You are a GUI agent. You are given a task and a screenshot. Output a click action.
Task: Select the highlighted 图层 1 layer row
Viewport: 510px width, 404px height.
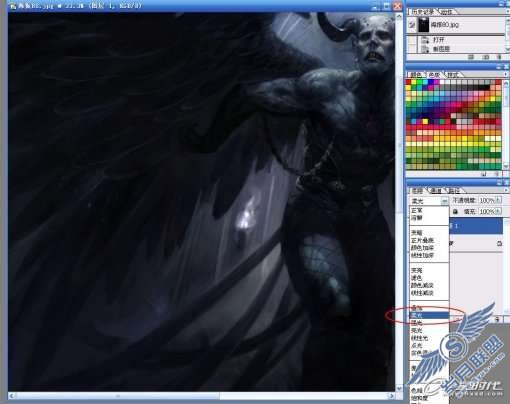click(x=476, y=226)
